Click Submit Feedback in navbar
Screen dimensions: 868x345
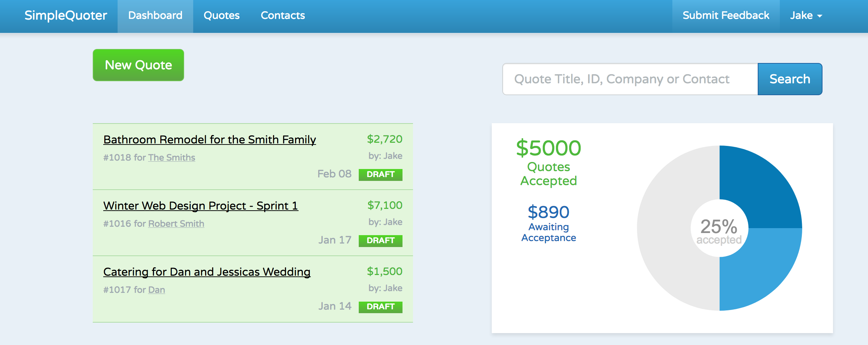(x=726, y=16)
